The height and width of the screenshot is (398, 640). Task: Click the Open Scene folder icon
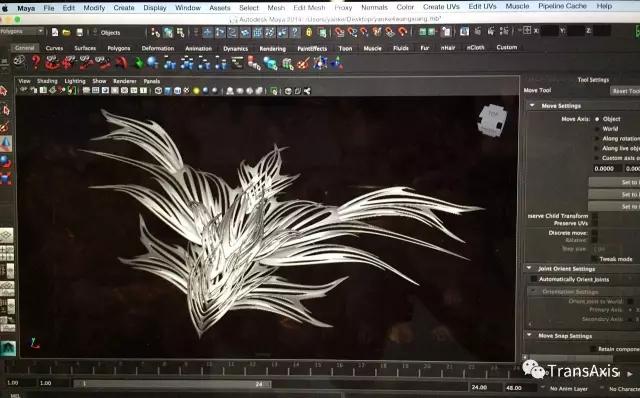click(x=67, y=32)
